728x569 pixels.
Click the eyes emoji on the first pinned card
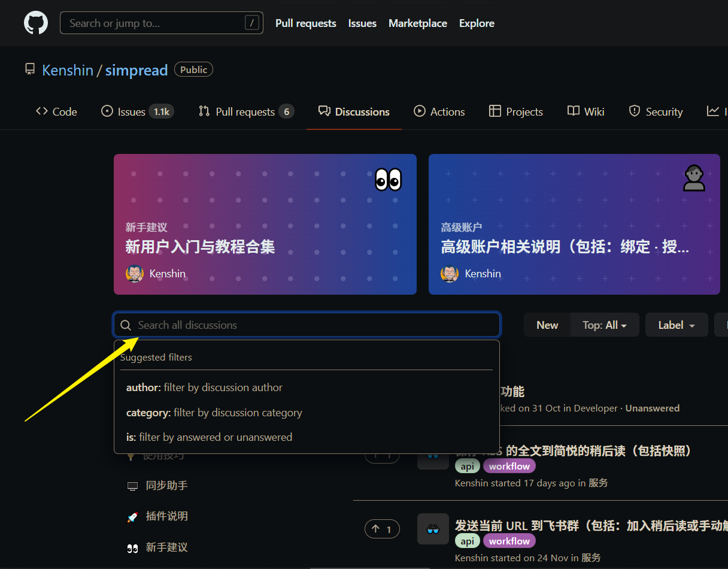pyautogui.click(x=389, y=179)
